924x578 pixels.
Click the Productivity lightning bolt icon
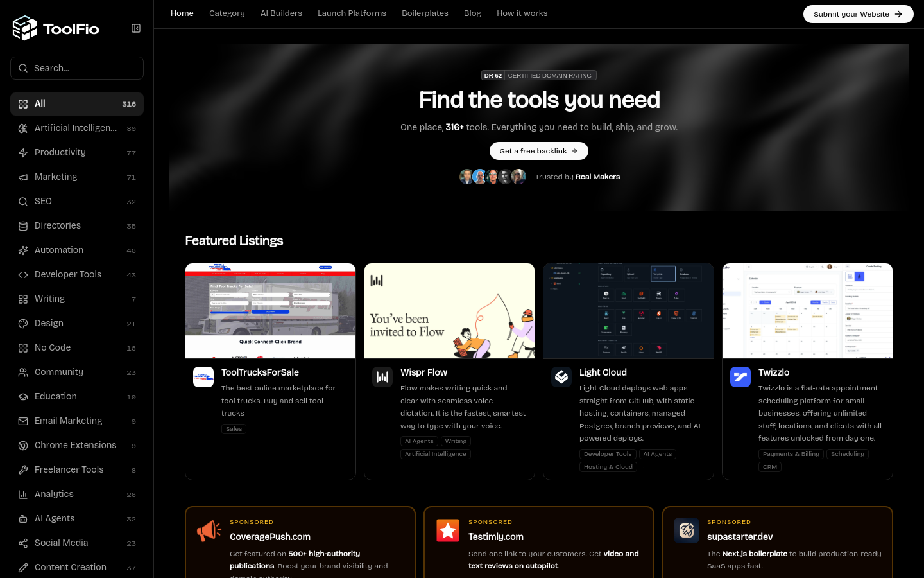pos(23,153)
